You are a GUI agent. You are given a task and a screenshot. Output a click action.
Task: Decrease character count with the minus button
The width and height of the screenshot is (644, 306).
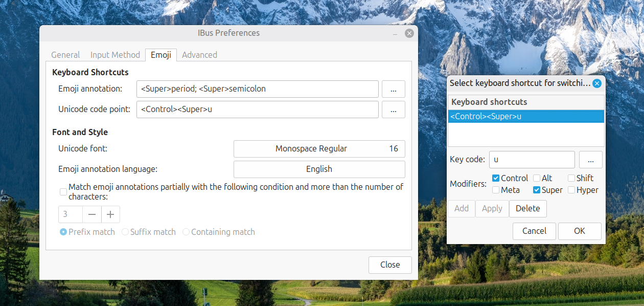(92, 215)
